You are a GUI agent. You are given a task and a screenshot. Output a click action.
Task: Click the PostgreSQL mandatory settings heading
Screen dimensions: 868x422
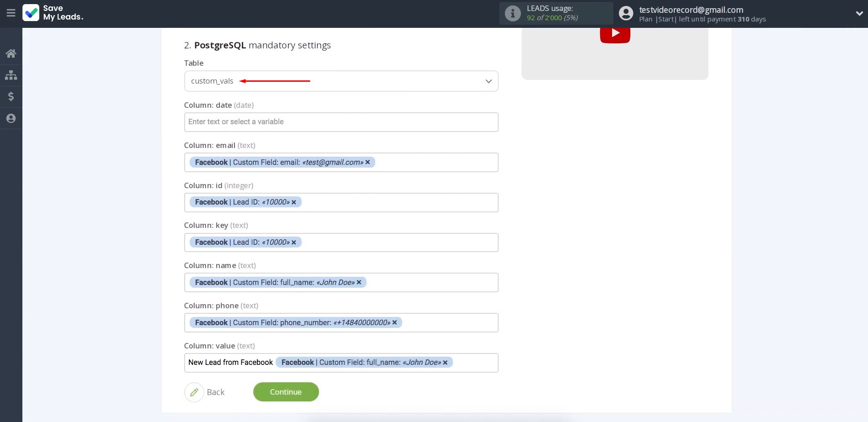click(x=257, y=45)
